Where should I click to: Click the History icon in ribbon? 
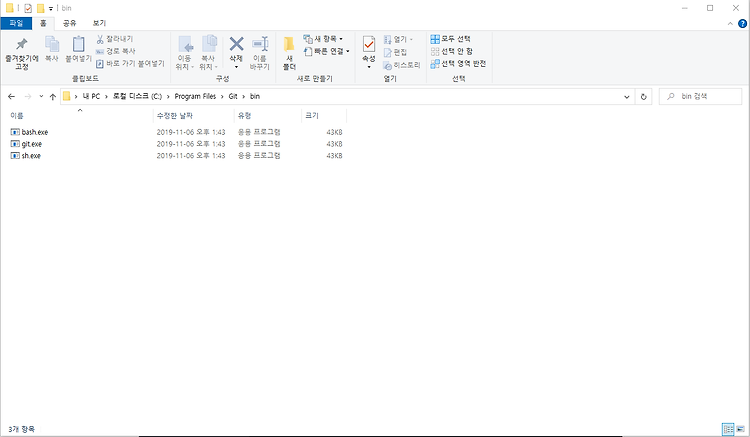pos(387,65)
